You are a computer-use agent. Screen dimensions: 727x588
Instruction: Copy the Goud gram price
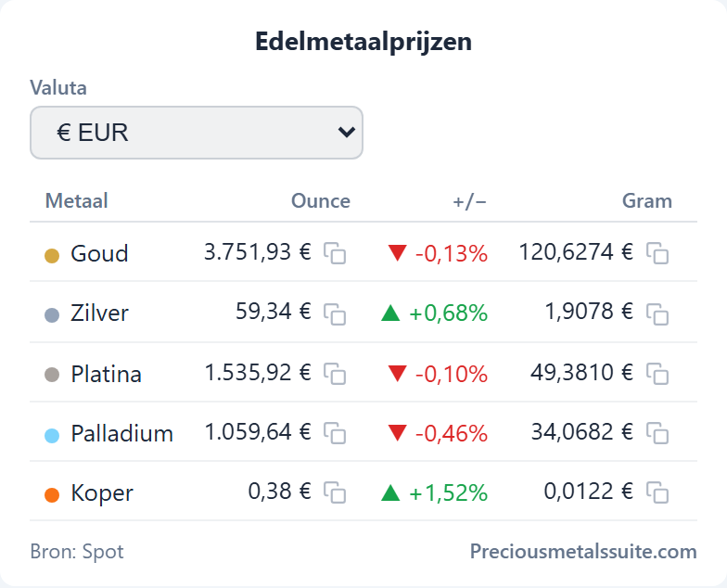tap(657, 253)
